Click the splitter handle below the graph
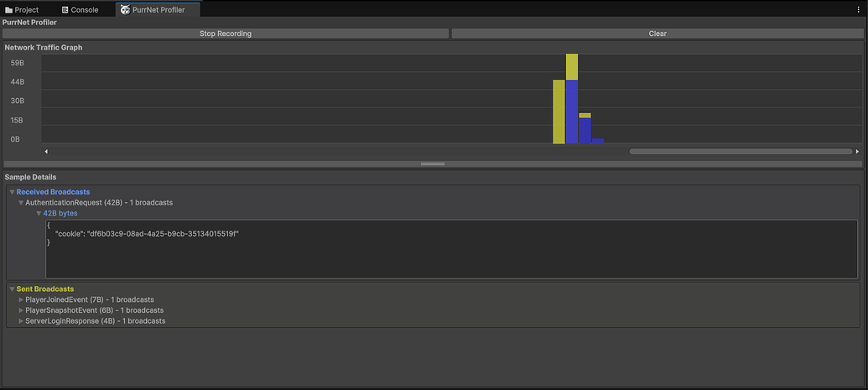This screenshot has width=868, height=390. point(433,164)
